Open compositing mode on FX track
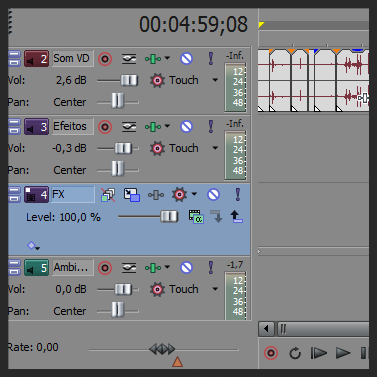The width and height of the screenshot is (377, 377). pyautogui.click(x=196, y=217)
